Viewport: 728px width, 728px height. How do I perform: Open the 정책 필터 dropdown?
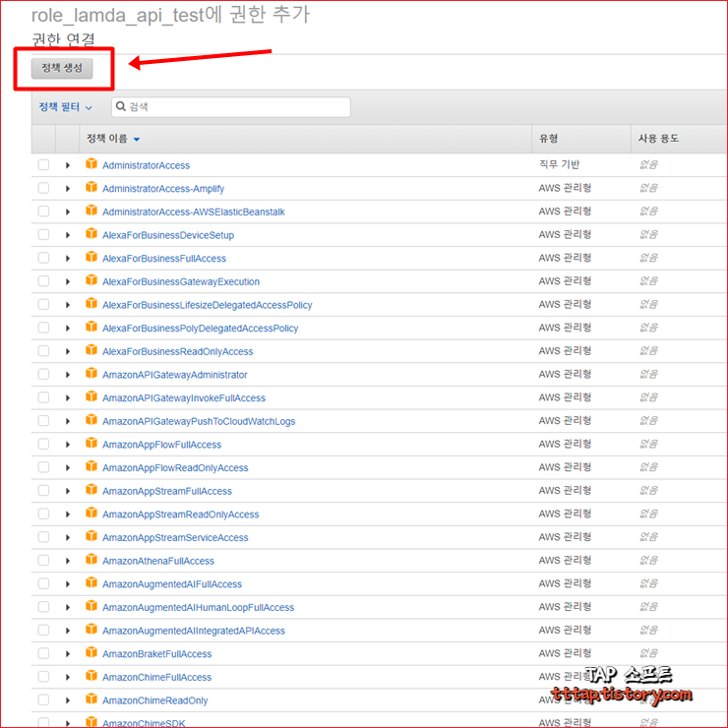(66, 107)
